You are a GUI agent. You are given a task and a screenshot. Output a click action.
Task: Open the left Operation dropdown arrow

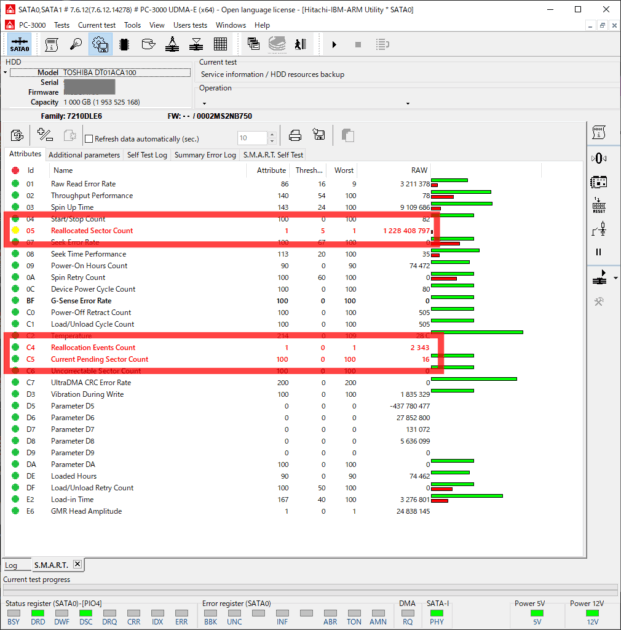coord(204,103)
